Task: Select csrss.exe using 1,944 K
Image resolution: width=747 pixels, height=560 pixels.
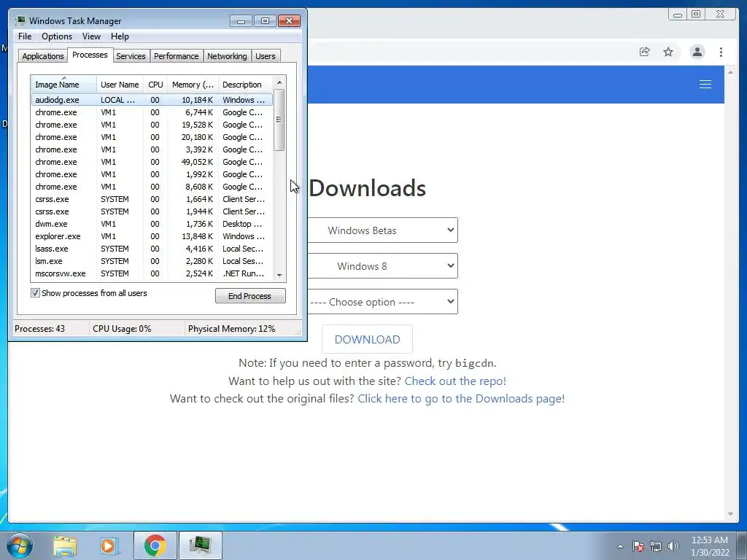Action: point(152,211)
